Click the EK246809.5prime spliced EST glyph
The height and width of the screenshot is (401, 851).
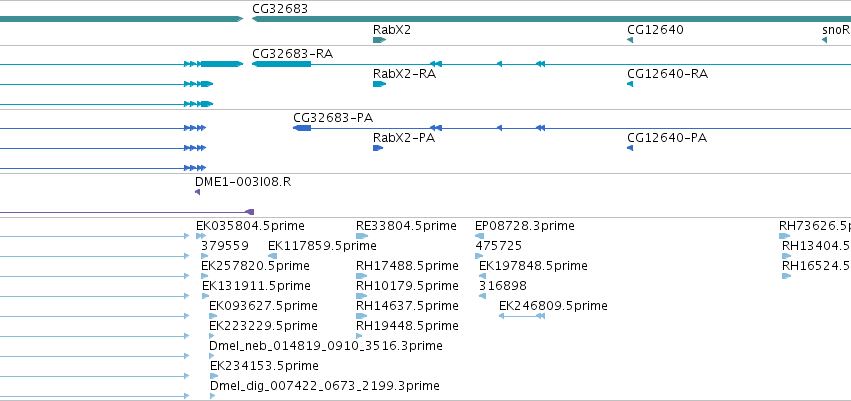522,316
